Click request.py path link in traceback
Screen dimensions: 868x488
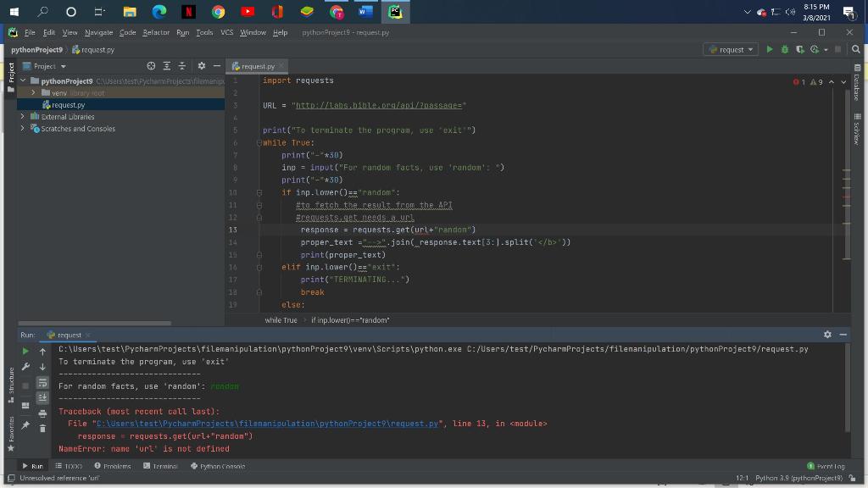coord(267,424)
